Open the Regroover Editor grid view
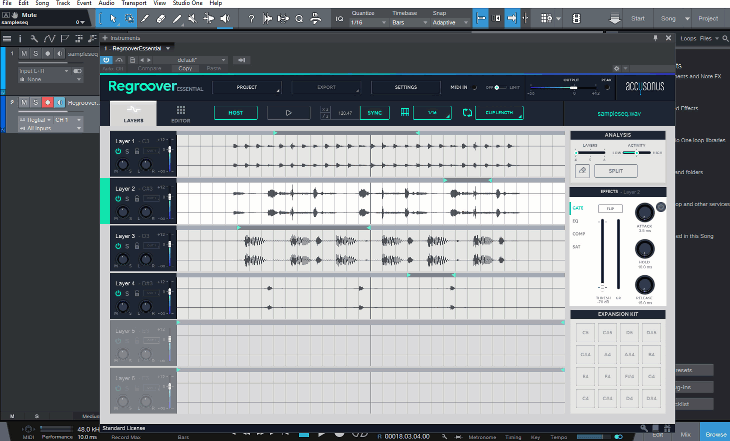The image size is (730, 441). (x=181, y=114)
